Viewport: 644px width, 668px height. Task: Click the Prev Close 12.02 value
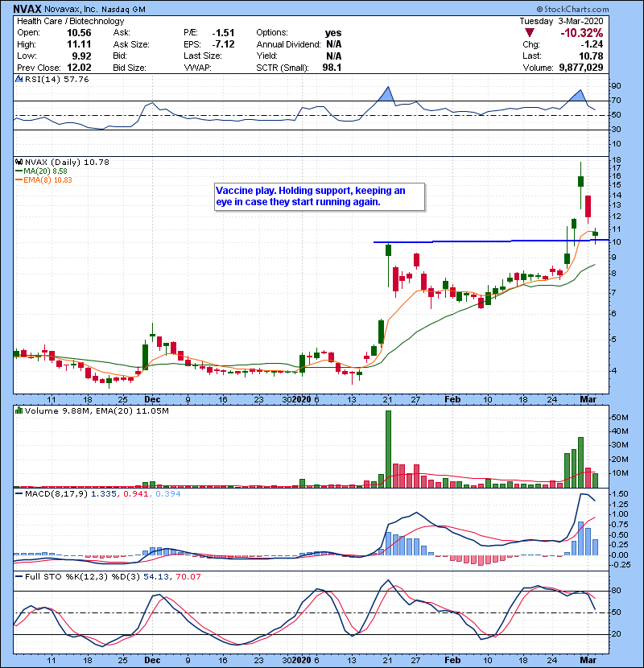tap(79, 68)
